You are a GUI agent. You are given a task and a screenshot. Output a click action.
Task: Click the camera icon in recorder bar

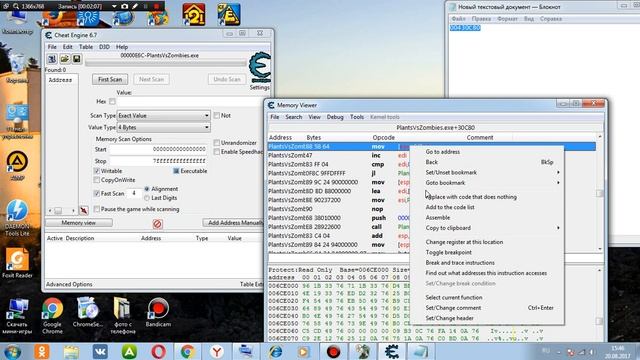(124, 7)
